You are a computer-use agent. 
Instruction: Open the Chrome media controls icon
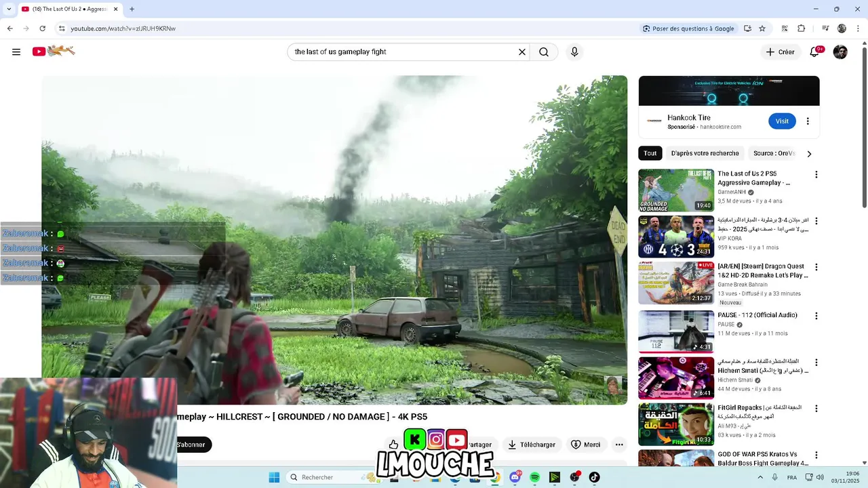(x=825, y=28)
